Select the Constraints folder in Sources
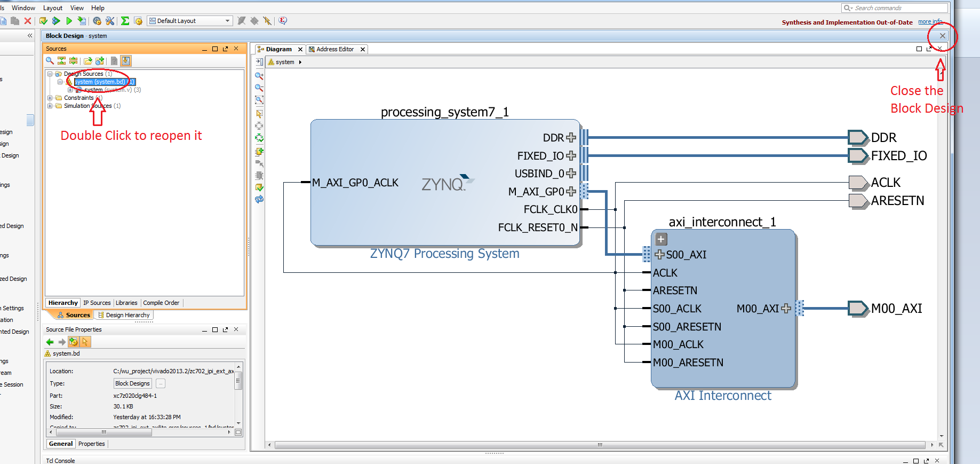 [x=78, y=98]
